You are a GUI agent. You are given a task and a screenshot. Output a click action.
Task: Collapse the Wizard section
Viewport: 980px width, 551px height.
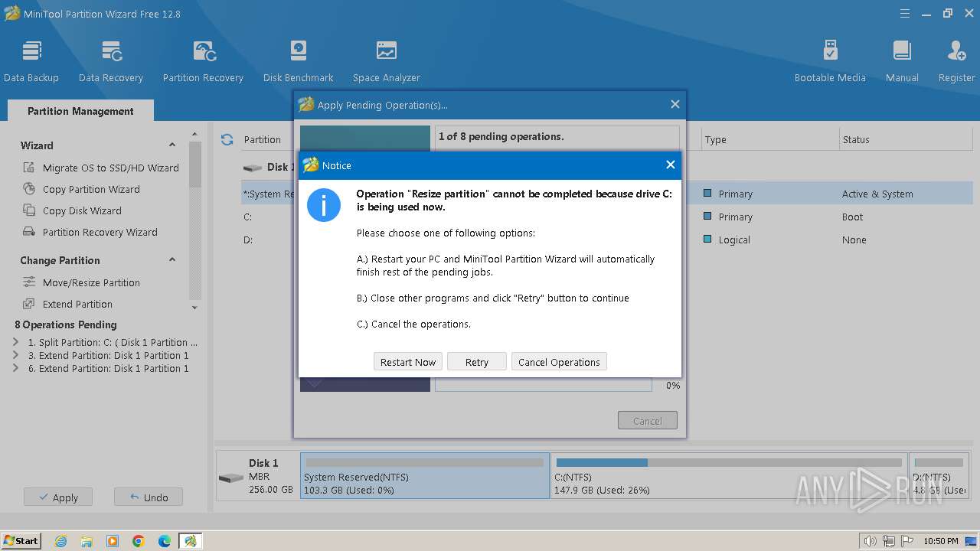[172, 145]
